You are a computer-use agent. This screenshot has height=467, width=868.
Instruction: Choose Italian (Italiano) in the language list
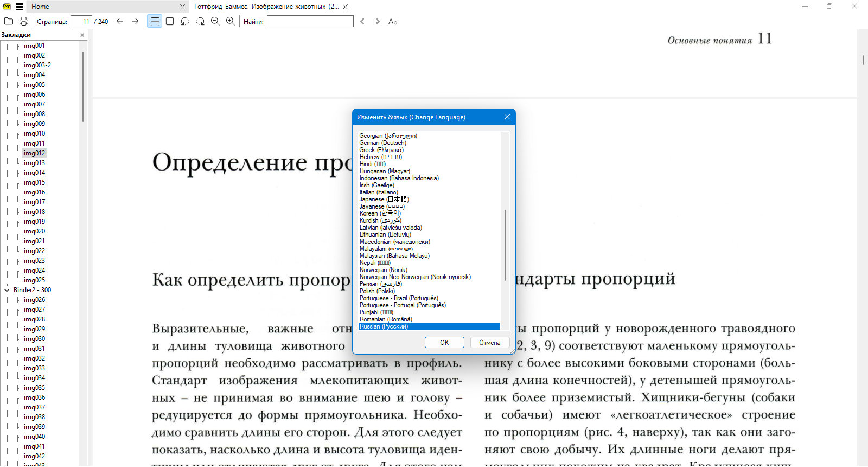point(379,192)
